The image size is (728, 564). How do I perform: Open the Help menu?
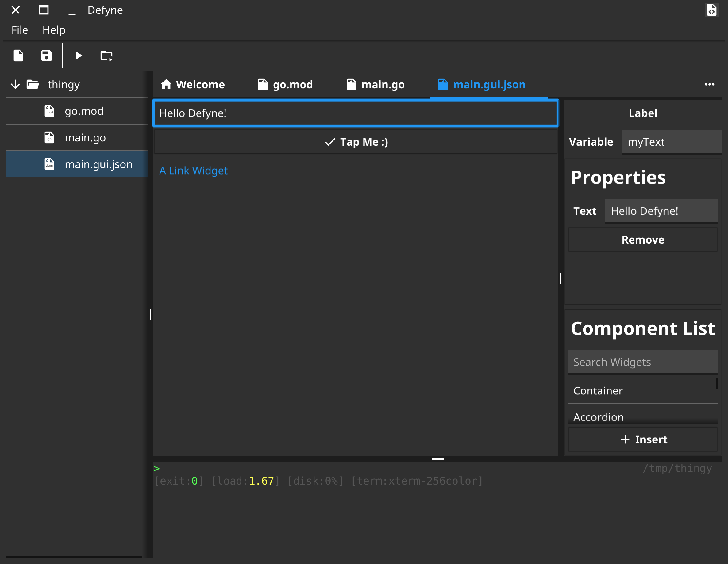pyautogui.click(x=54, y=30)
